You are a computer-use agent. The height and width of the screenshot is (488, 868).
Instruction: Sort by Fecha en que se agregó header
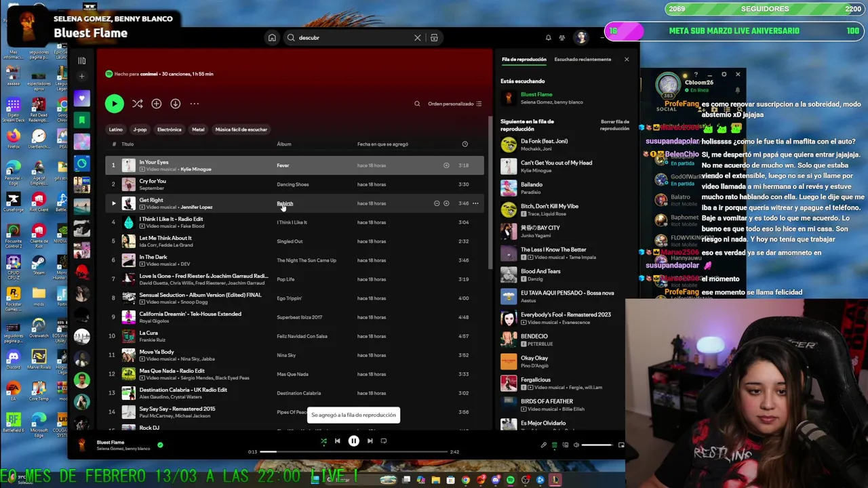382,144
